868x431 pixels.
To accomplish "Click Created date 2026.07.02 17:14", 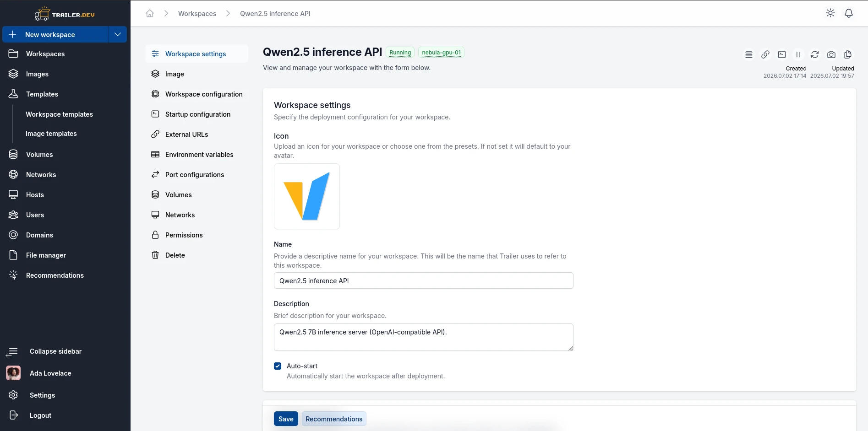I will 785,76.
